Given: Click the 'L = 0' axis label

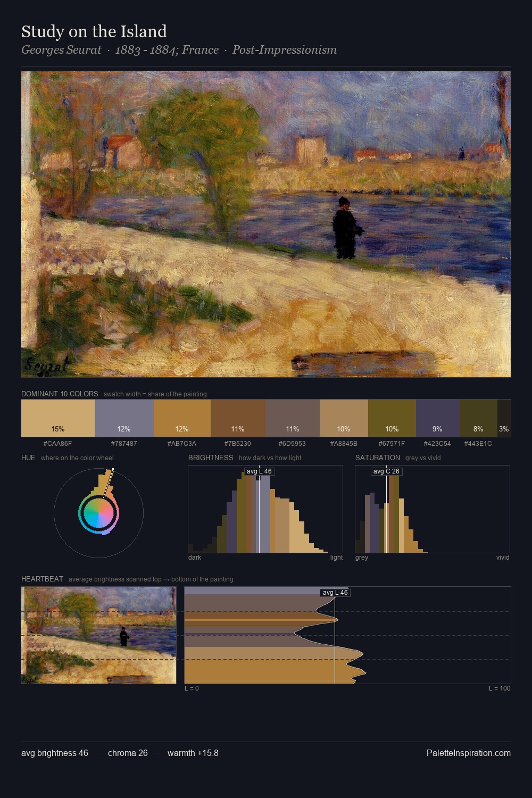Looking at the screenshot, I should point(192,688).
